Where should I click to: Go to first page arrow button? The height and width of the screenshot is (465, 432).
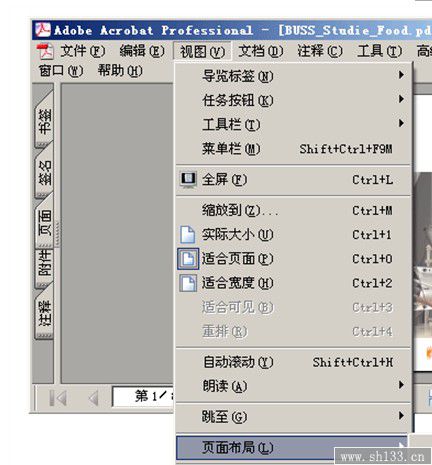(58, 398)
